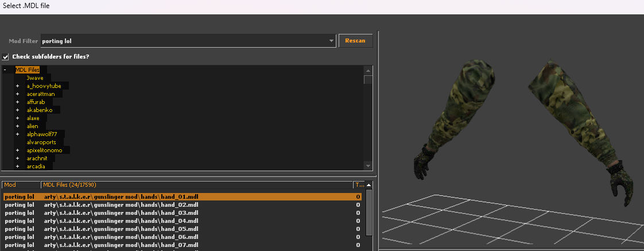Expand the alaxe folder
Viewport: 644px width, 251px height.
18,118
